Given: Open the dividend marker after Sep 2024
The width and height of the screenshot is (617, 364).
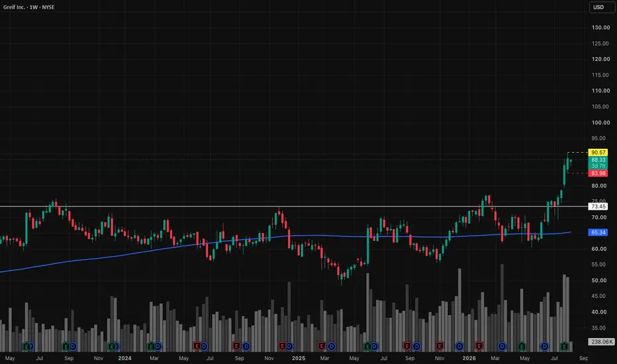Looking at the screenshot, I should (246, 346).
